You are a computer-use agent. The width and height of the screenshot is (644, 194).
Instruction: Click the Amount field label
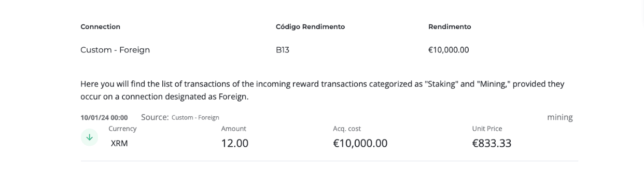(x=234, y=129)
